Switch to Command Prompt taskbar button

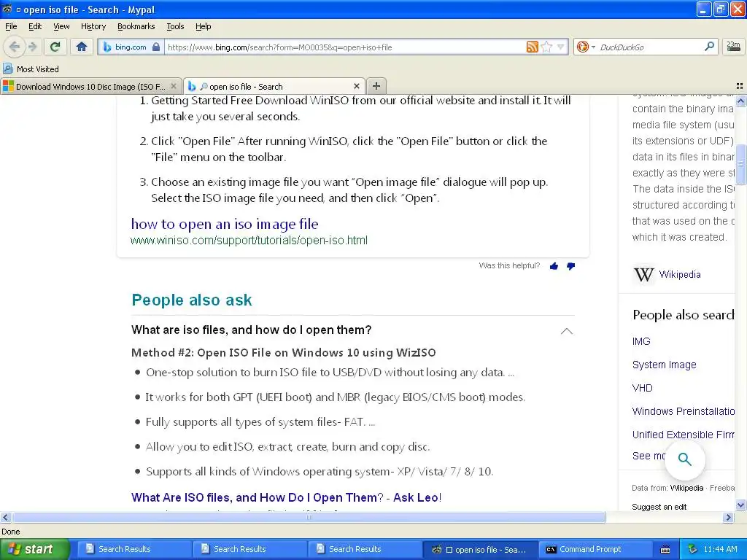click(595, 549)
